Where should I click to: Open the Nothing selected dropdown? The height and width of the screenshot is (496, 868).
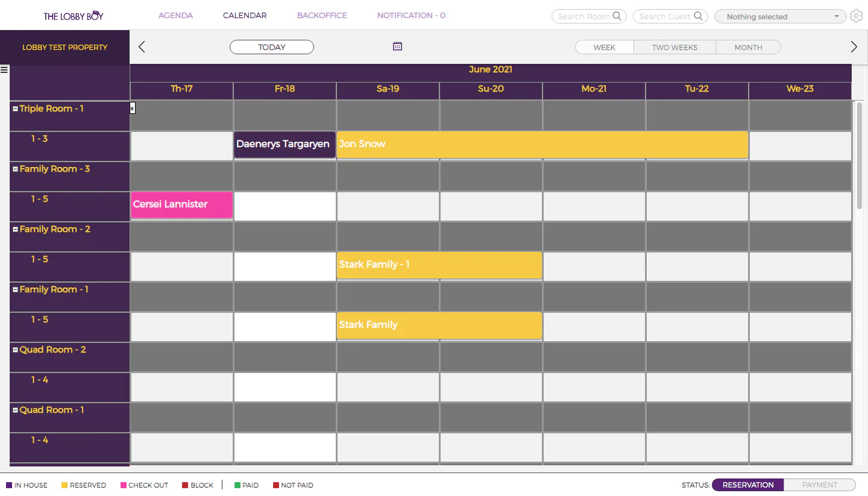coord(782,17)
